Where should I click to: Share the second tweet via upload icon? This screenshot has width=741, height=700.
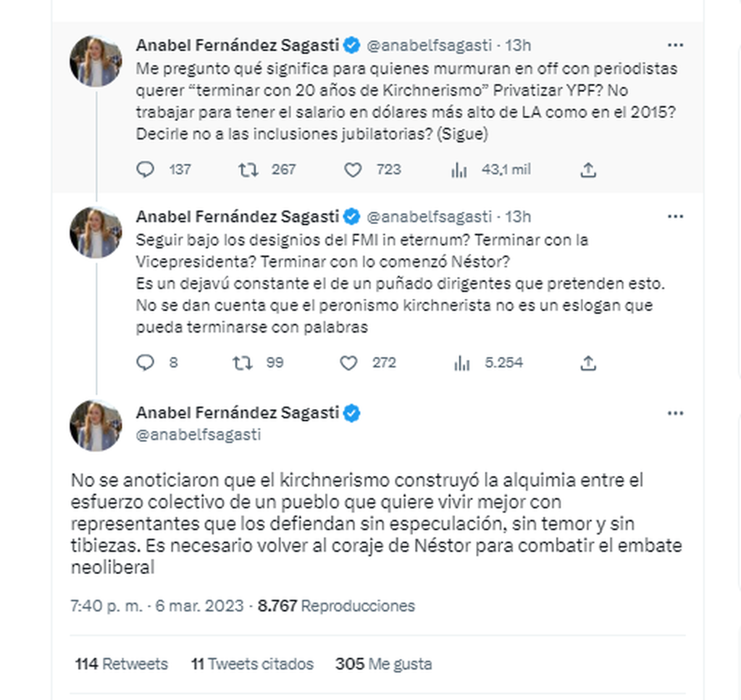[x=588, y=363]
